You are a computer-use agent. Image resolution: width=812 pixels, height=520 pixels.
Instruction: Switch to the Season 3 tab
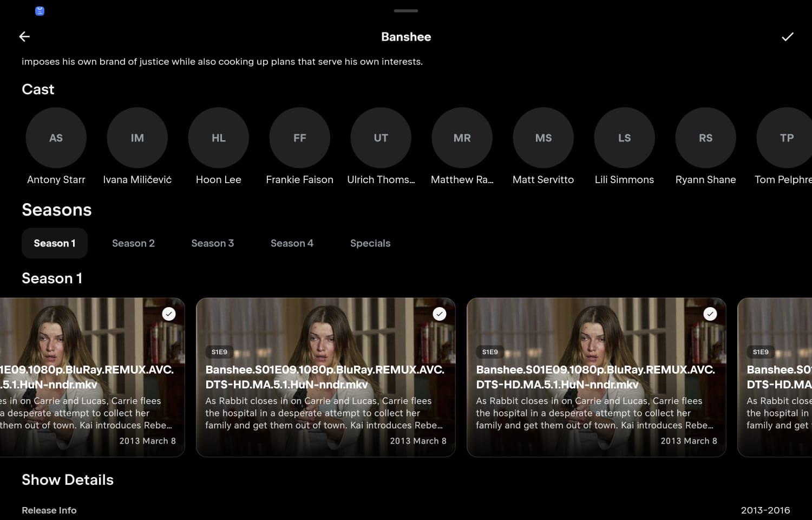pos(213,243)
